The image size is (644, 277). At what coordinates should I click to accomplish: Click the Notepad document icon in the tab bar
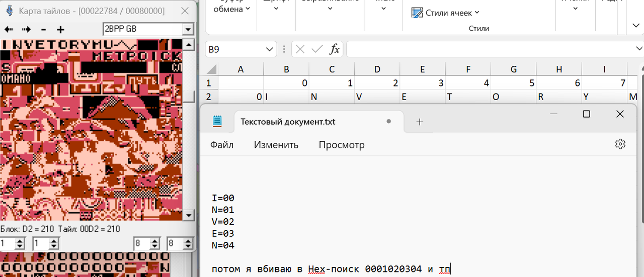pyautogui.click(x=217, y=121)
